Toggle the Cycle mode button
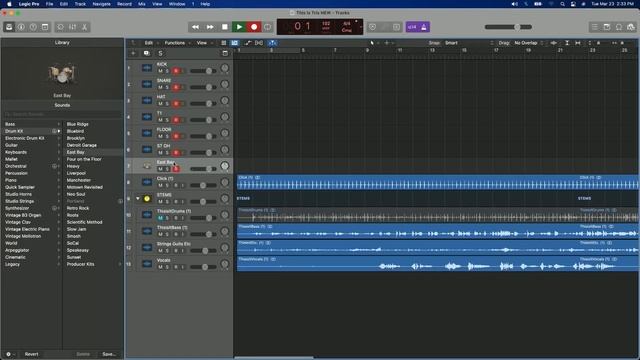Image resolution: width=640 pixels, height=360 pixels. (x=268, y=27)
